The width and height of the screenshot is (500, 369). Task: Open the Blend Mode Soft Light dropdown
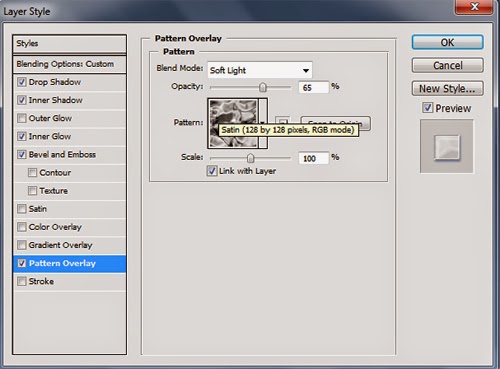pos(260,70)
